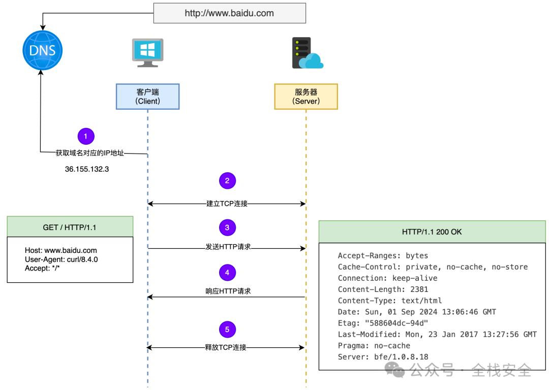Select the Content-Type: text/html line

point(390,301)
